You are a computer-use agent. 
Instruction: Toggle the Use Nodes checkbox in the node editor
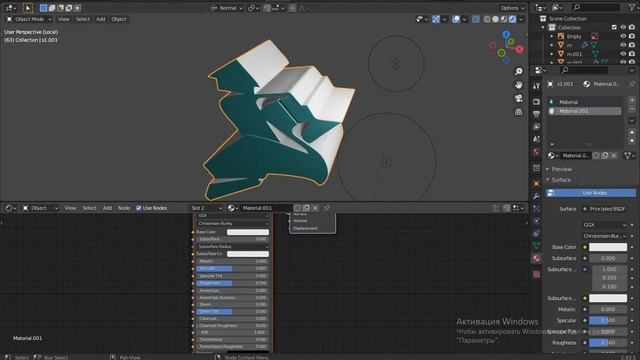pos(139,208)
